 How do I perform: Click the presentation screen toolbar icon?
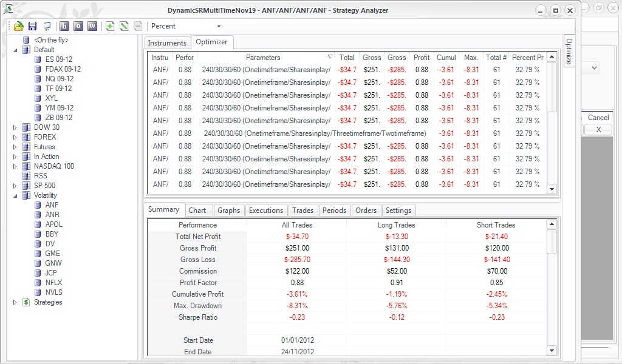pos(47,26)
